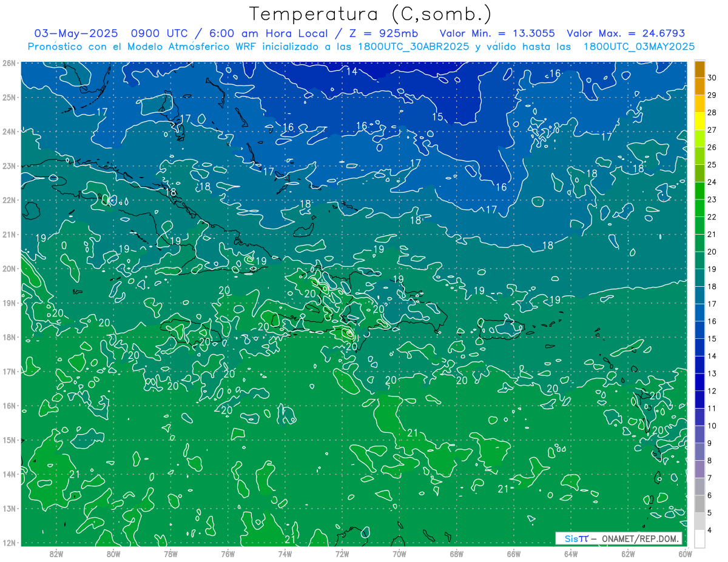Click the dark blue color bar segment between 12 and 13
728x562 pixels.
coord(699,383)
